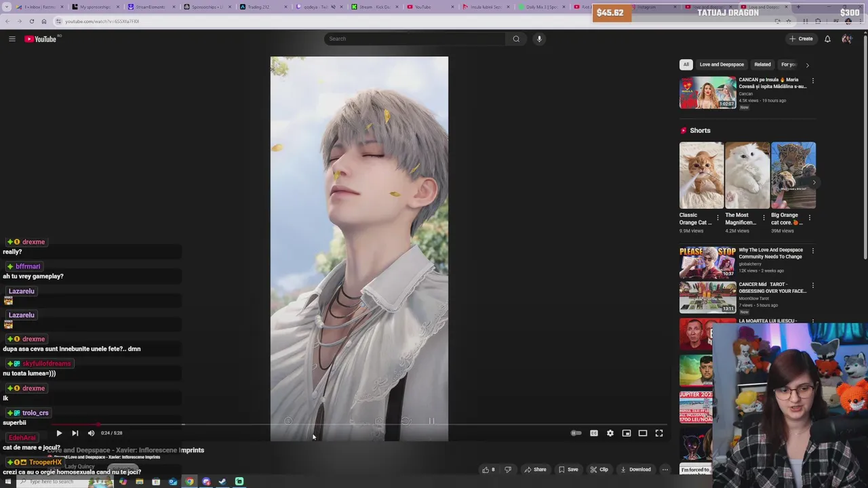Open the player settings gear
The height and width of the screenshot is (488, 868).
point(610,433)
